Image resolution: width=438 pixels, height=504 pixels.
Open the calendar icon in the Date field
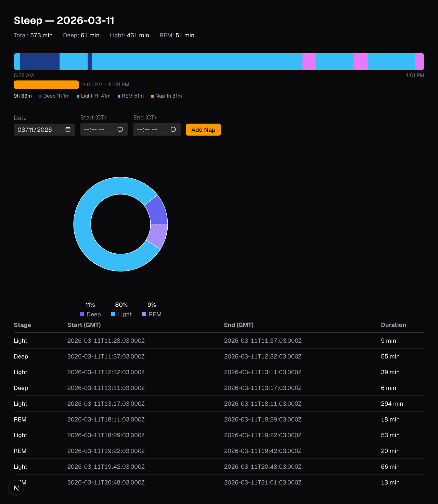[x=67, y=129]
